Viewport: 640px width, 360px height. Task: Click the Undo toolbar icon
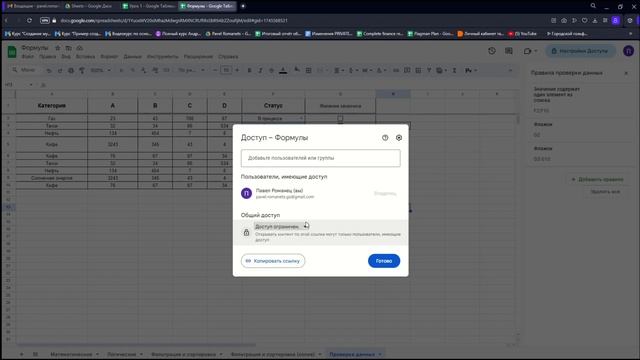click(49, 71)
